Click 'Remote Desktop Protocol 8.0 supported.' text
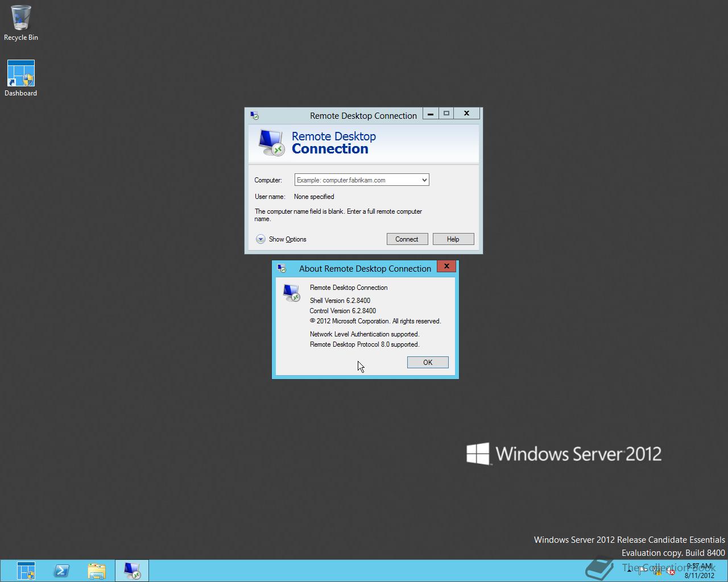Screen dimensions: 728x582 [365, 344]
